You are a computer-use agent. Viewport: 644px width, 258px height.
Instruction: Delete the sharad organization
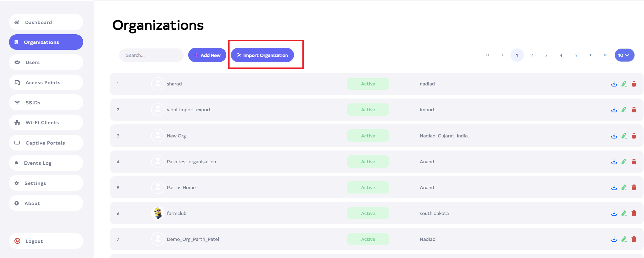pos(634,84)
